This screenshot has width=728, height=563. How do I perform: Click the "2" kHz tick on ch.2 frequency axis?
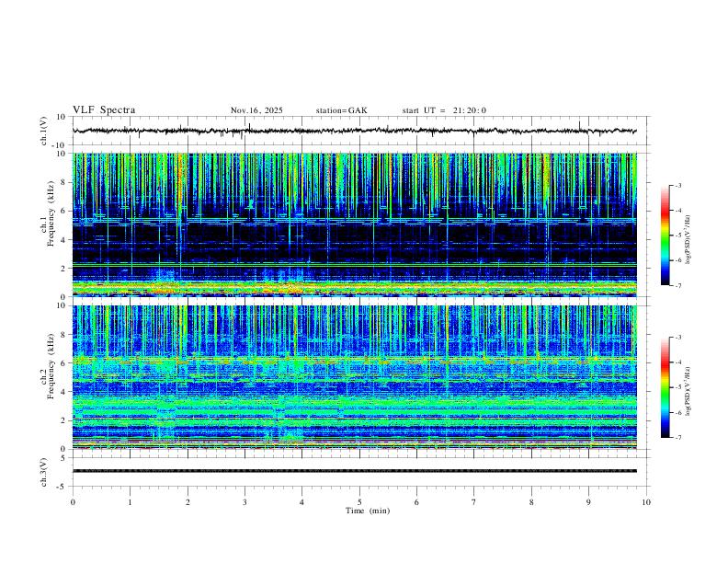click(x=64, y=420)
